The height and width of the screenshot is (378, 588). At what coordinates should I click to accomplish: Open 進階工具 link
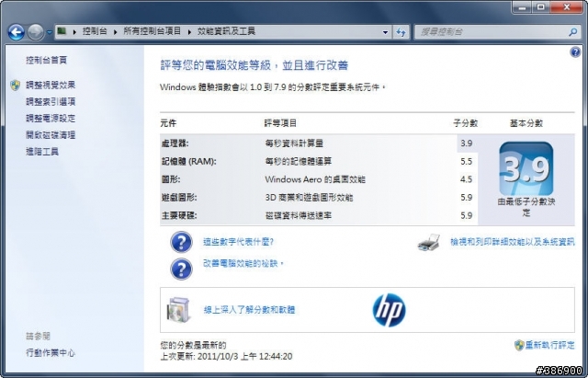pyautogui.click(x=42, y=152)
